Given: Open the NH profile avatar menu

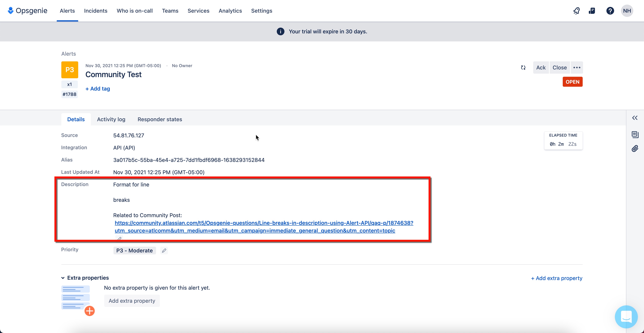Looking at the screenshot, I should pyautogui.click(x=627, y=11).
